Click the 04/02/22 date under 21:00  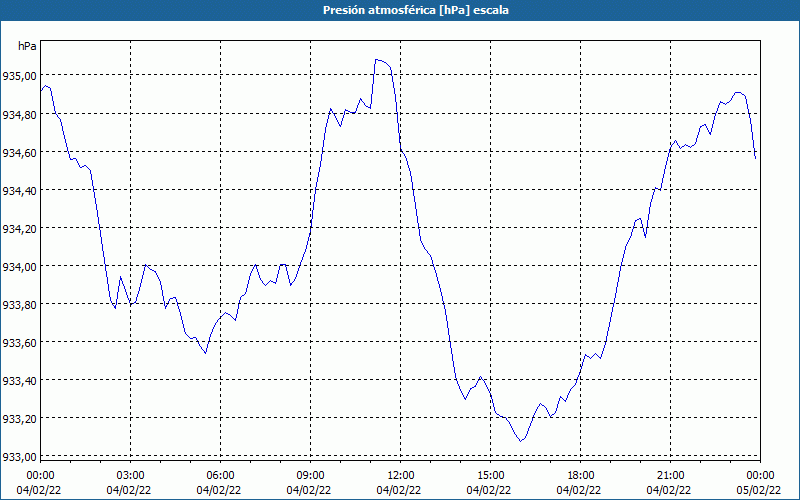(x=668, y=490)
